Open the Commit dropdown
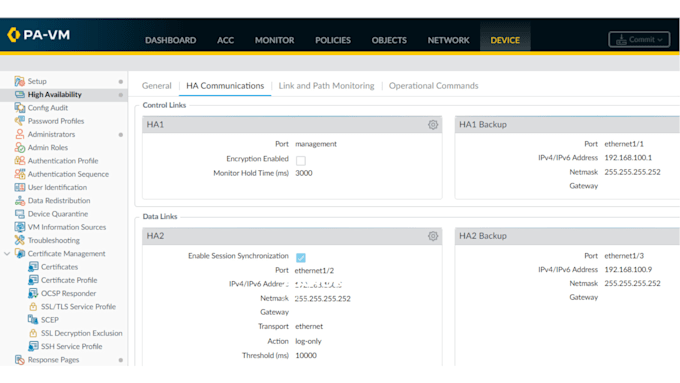 [639, 39]
